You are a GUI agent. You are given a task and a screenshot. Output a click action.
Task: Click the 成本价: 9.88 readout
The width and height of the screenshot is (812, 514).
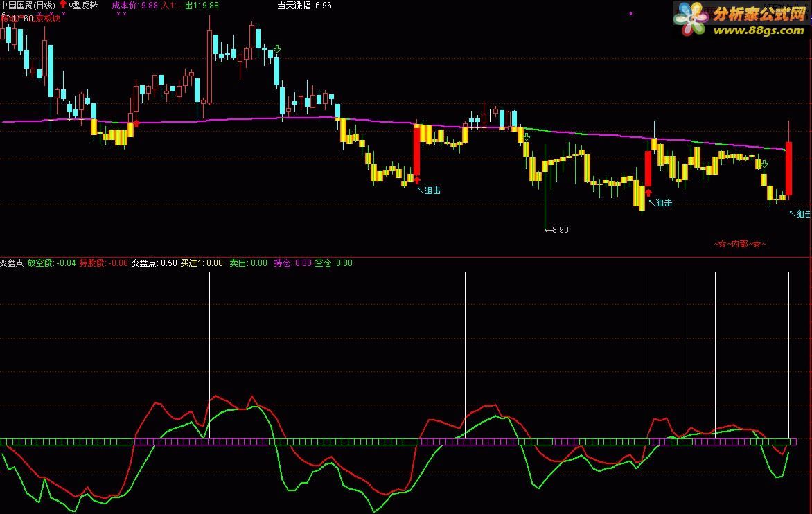click(134, 5)
